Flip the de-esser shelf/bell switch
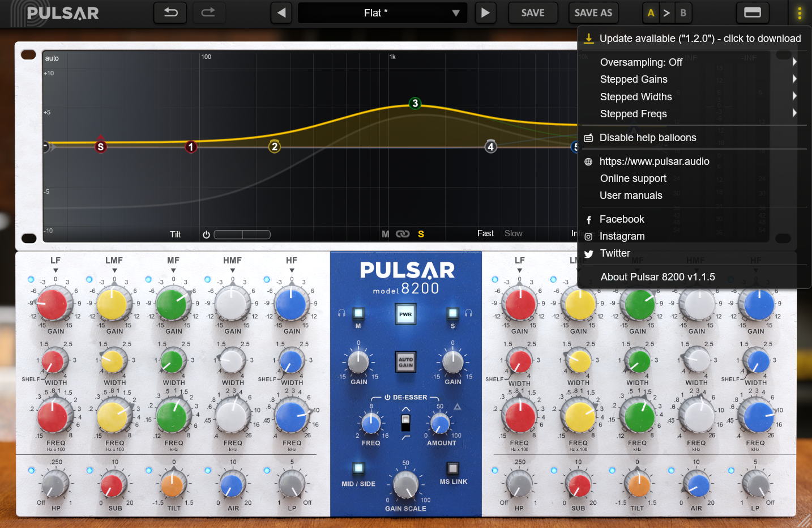 pyautogui.click(x=405, y=422)
